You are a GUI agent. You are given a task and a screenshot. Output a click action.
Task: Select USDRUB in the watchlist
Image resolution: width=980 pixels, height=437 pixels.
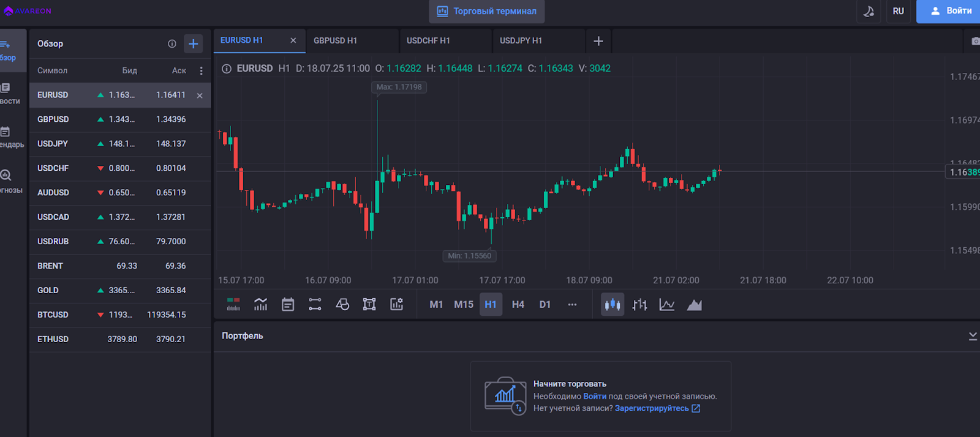click(120, 242)
